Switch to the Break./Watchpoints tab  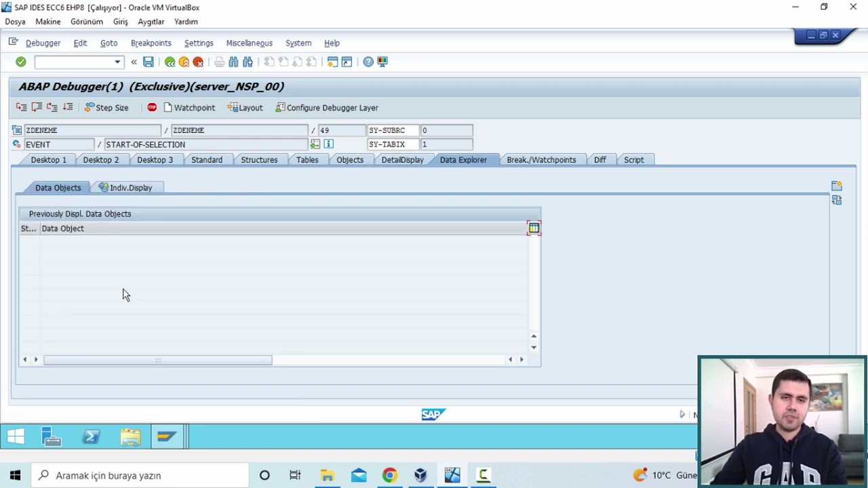tap(541, 160)
